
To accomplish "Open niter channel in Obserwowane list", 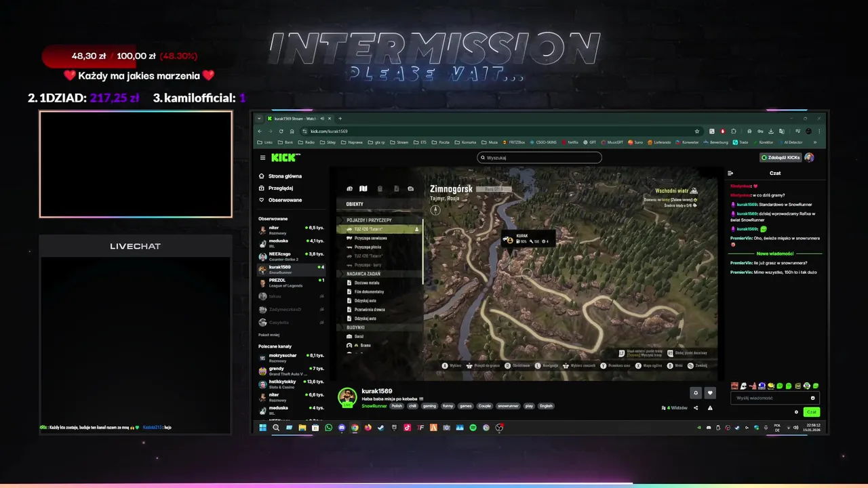I will [x=292, y=230].
